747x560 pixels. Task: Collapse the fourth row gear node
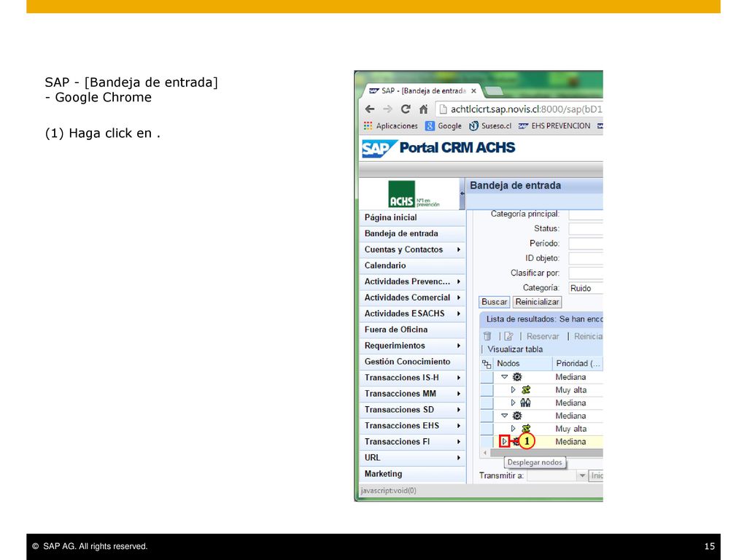505,416
